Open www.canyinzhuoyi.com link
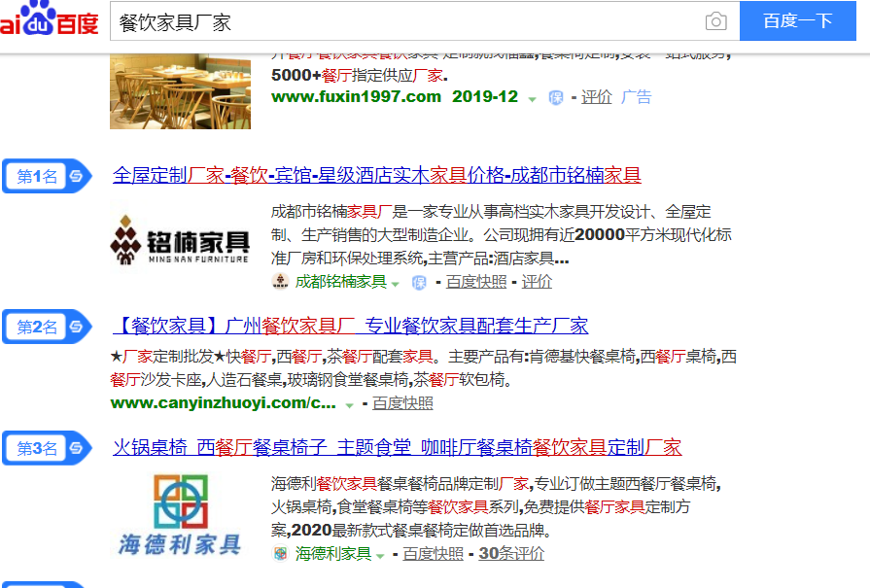Image resolution: width=870 pixels, height=588 pixels. click(223, 403)
